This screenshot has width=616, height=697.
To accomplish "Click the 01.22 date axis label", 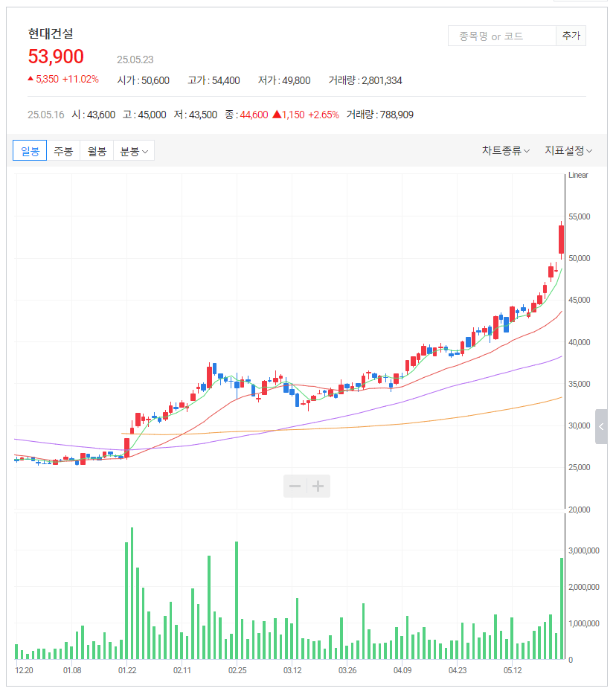I will [127, 670].
